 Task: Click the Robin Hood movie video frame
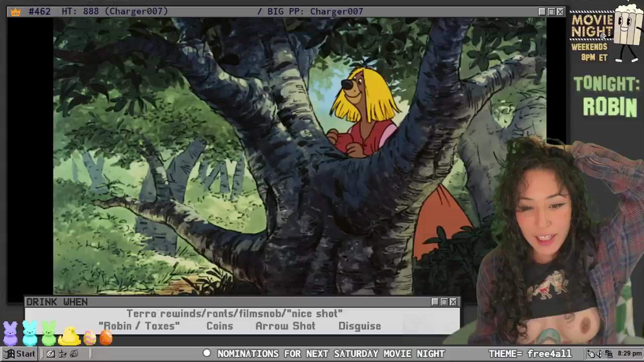pyautogui.click(x=300, y=156)
